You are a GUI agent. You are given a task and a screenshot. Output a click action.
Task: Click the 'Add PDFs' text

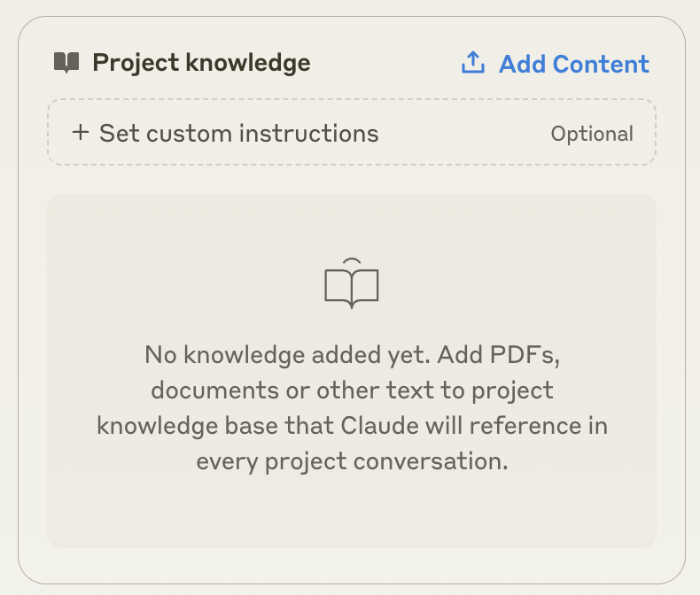point(498,355)
